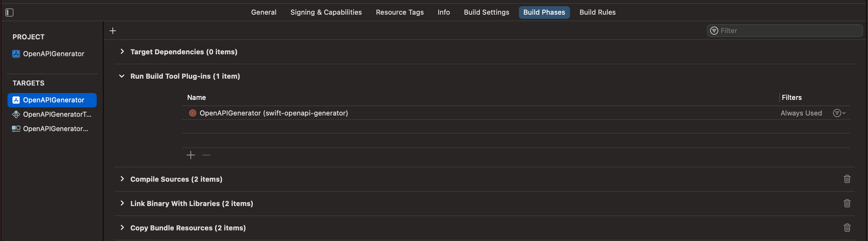The width and height of the screenshot is (868, 241).
Task: Collapse Run Build Tool Plug-ins section
Action: click(x=122, y=76)
